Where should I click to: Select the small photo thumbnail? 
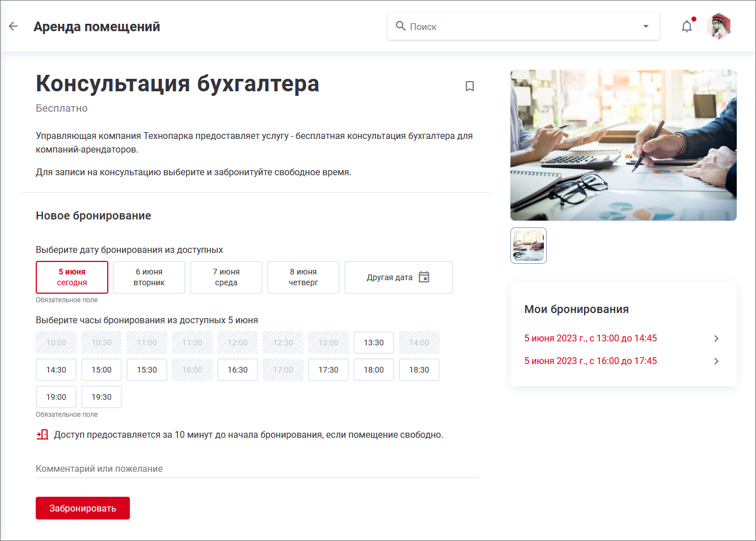[529, 246]
